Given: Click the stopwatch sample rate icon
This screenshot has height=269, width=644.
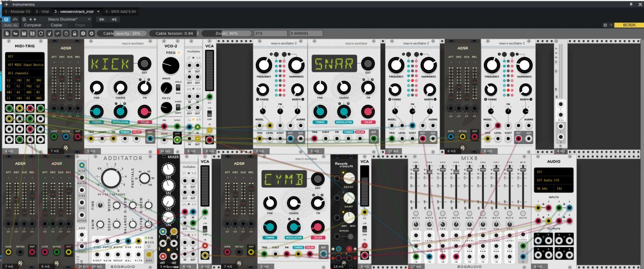Looking at the screenshot, I should [66, 33].
